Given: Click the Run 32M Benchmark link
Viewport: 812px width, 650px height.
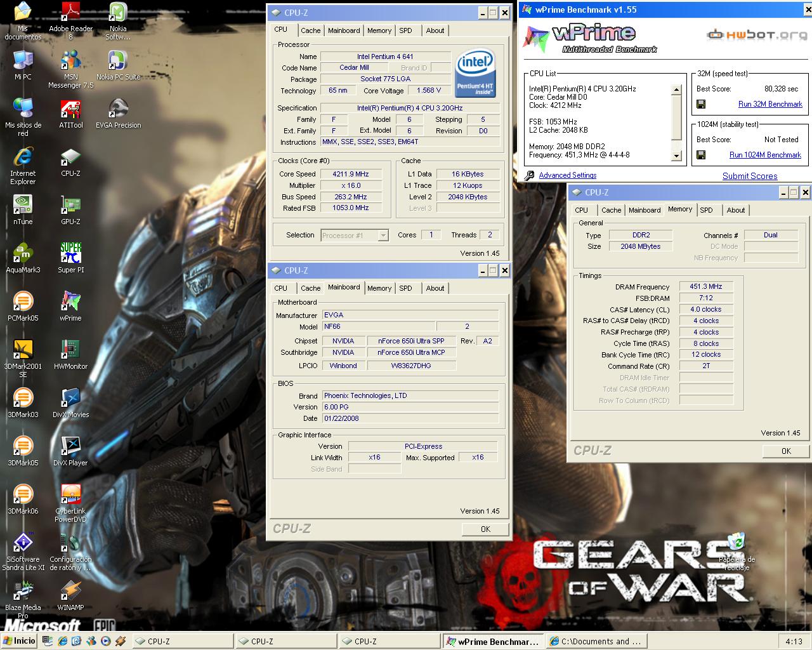Looking at the screenshot, I should pyautogui.click(x=770, y=104).
